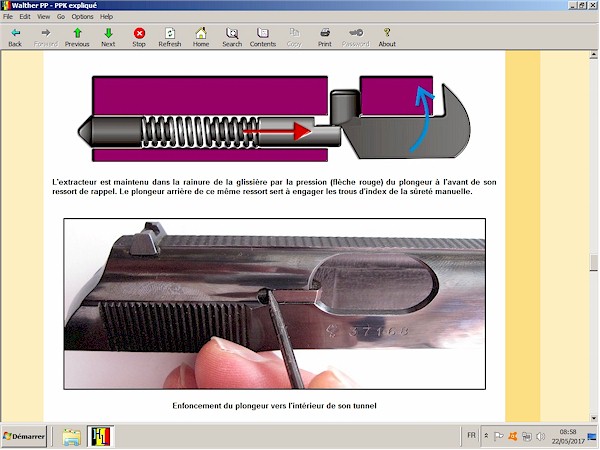Screen dimensions: 600x450
Task: Open the View menu
Action: point(43,16)
